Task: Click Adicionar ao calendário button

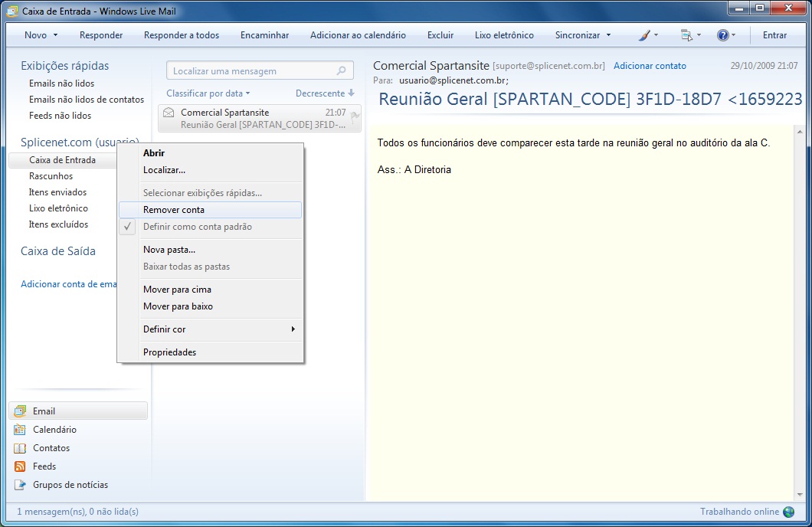Action: 358,35
